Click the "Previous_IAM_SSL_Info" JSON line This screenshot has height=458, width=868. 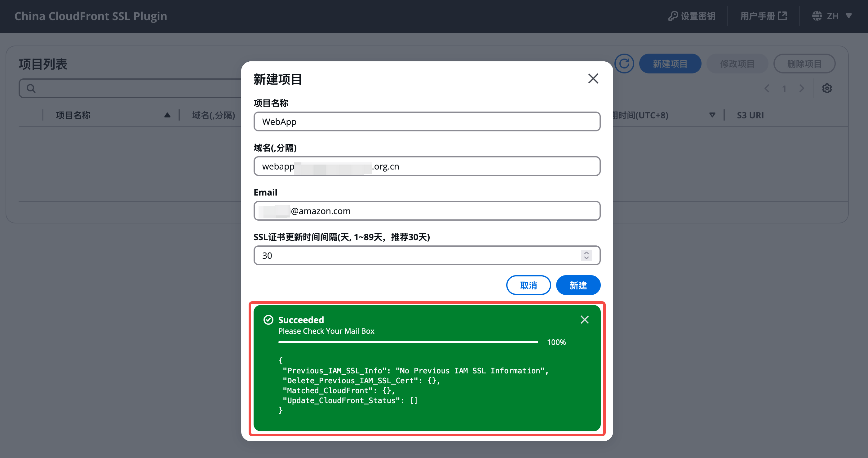416,371
